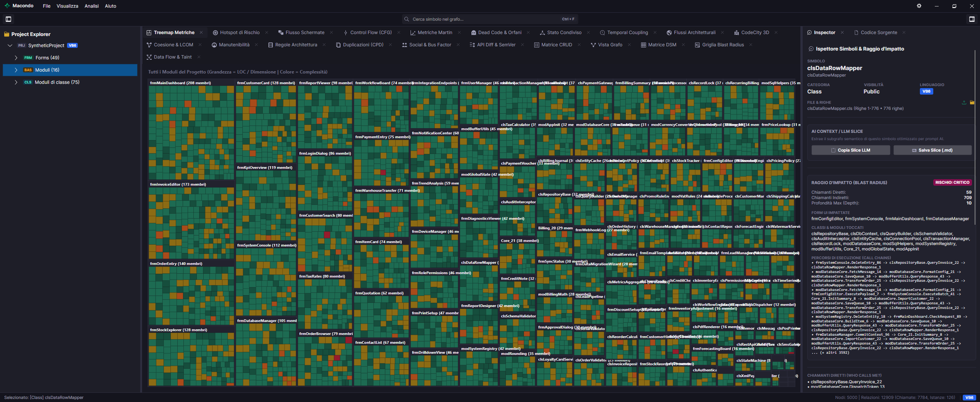
Task: Focus the Cerca simbolo nel grafo search field
Action: (x=490, y=19)
